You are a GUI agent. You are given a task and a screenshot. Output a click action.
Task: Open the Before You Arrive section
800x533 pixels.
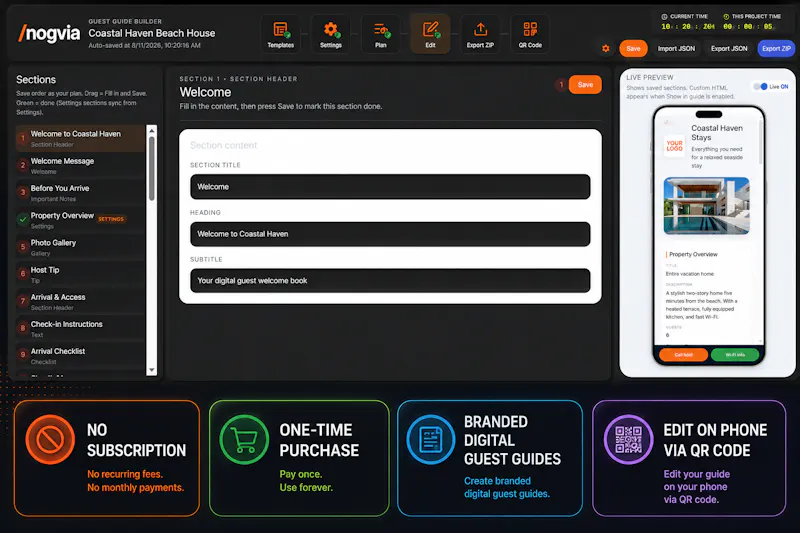[81, 193]
